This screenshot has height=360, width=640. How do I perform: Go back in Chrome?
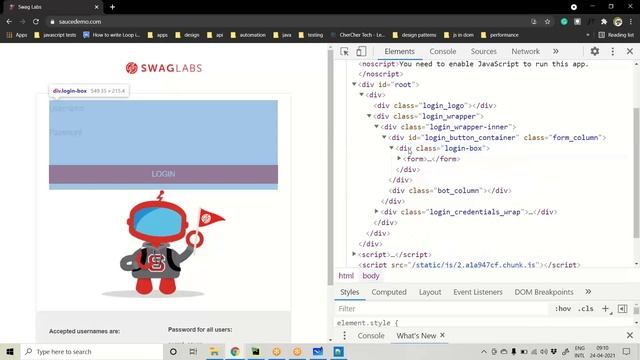9,22
